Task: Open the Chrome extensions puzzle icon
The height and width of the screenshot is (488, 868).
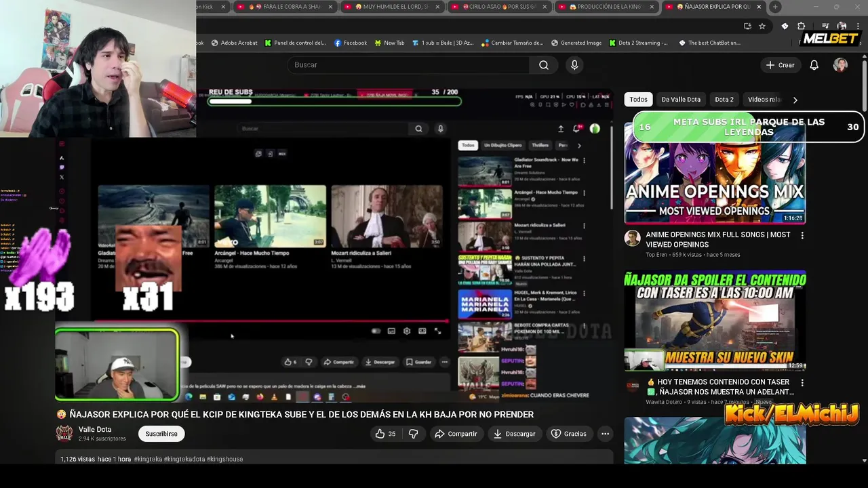Action: [x=801, y=26]
